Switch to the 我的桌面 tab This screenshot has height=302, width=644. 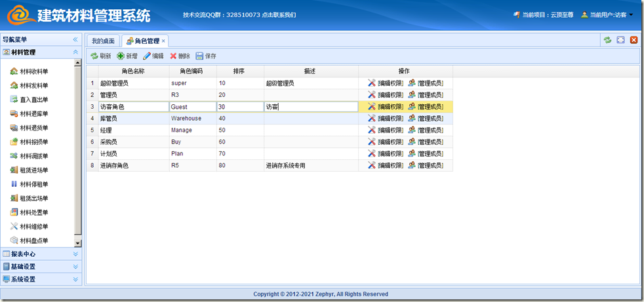tap(103, 41)
